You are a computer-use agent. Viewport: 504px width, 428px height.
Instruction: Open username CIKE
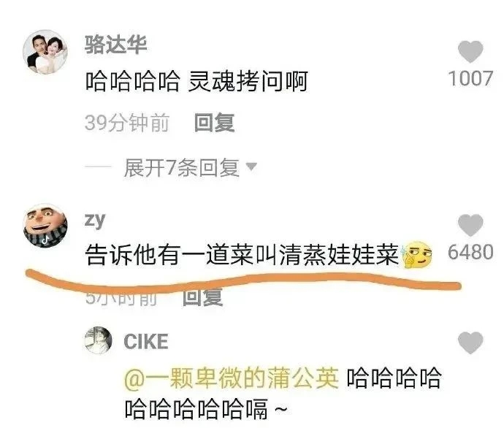tap(146, 341)
